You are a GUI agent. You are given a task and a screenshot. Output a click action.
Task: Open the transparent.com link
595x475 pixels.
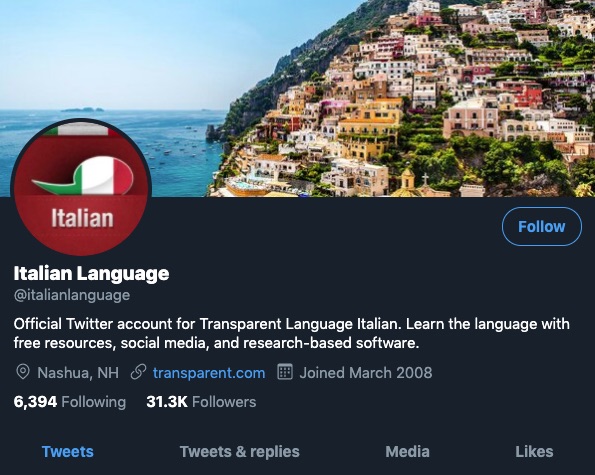(x=209, y=373)
